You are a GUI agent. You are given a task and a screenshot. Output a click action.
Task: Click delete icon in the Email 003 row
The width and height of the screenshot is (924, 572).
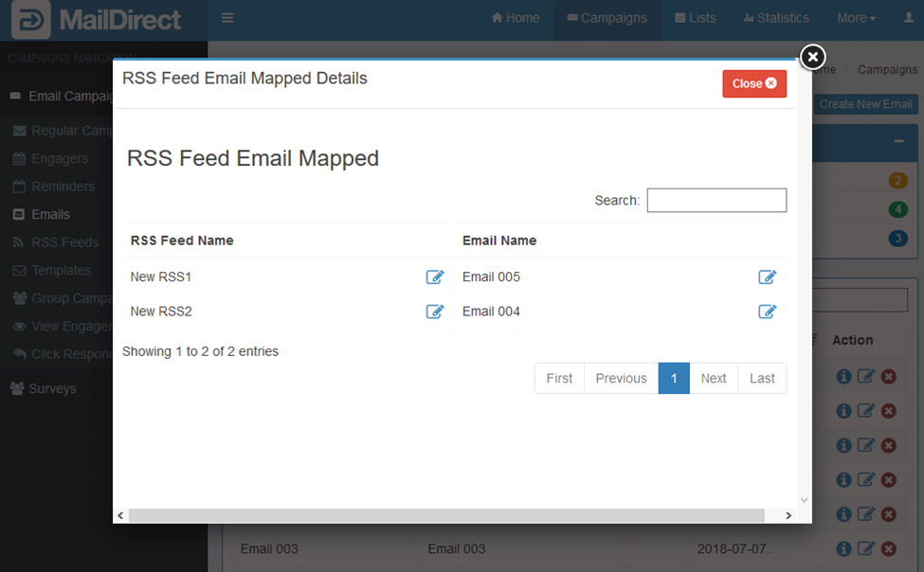point(889,548)
